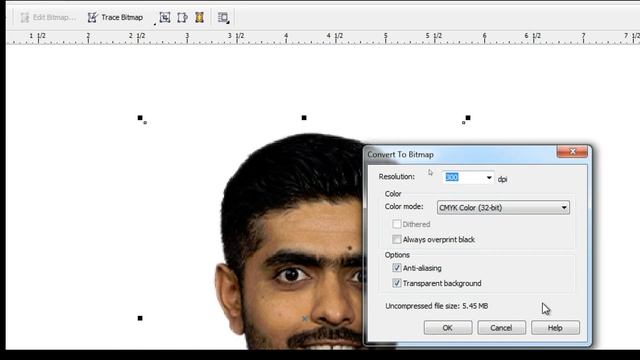
Task: Click the Trace Bitmap toolbar button
Action: coord(116,17)
